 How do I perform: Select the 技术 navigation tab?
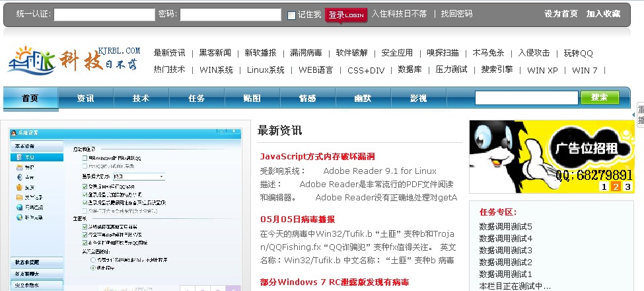point(141,99)
